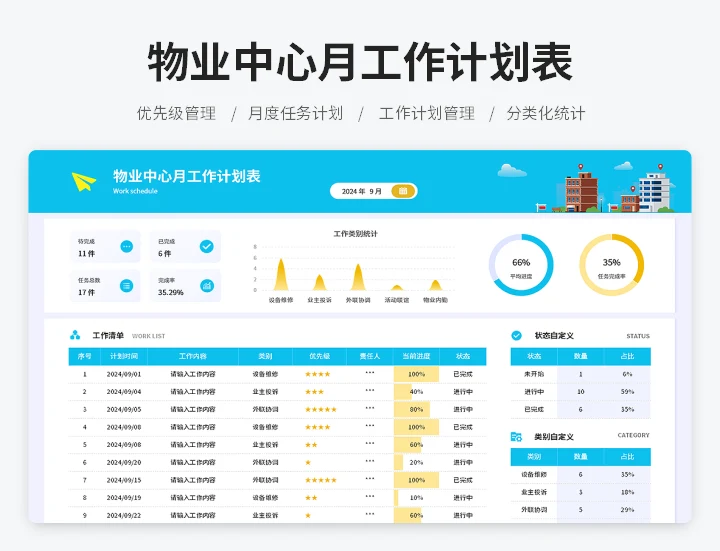
Task: Open the yellow calendar date picker button
Action: (403, 191)
